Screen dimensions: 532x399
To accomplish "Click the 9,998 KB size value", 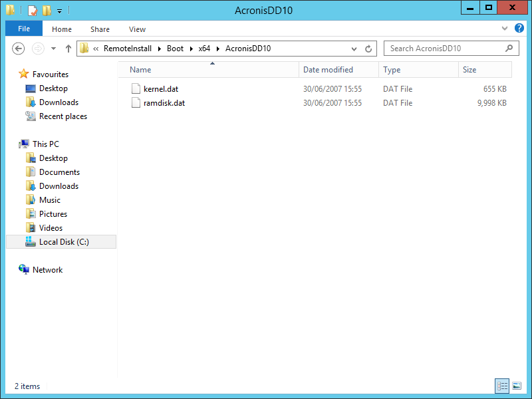I will (x=491, y=103).
